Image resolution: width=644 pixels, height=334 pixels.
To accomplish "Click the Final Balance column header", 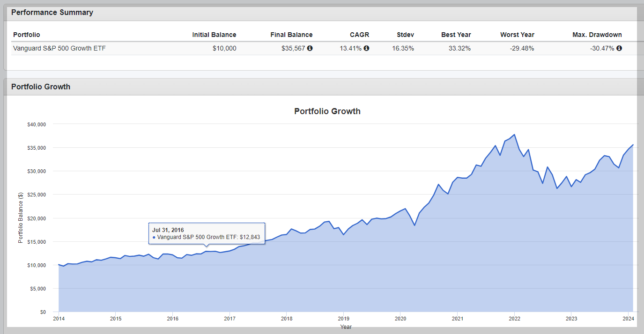I will pyautogui.click(x=291, y=35).
